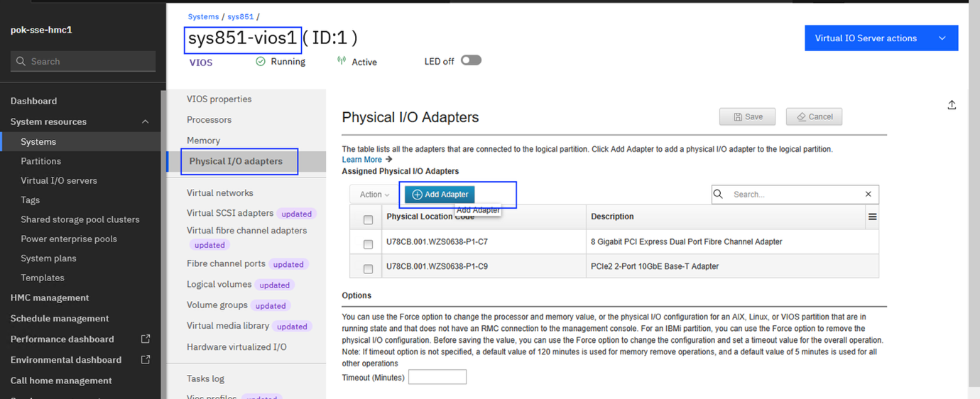The image size is (980, 399).
Task: Select Partitions in the left navigation
Action: coord(40,161)
